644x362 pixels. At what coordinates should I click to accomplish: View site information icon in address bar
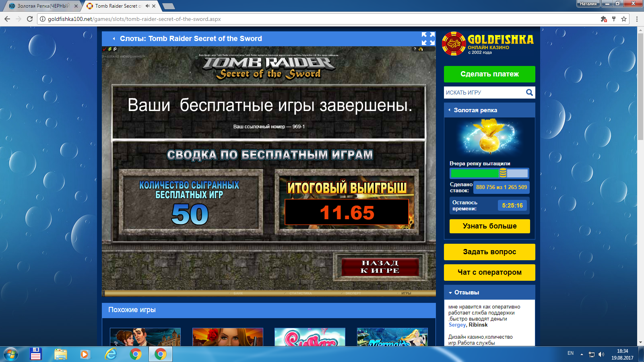click(42, 19)
